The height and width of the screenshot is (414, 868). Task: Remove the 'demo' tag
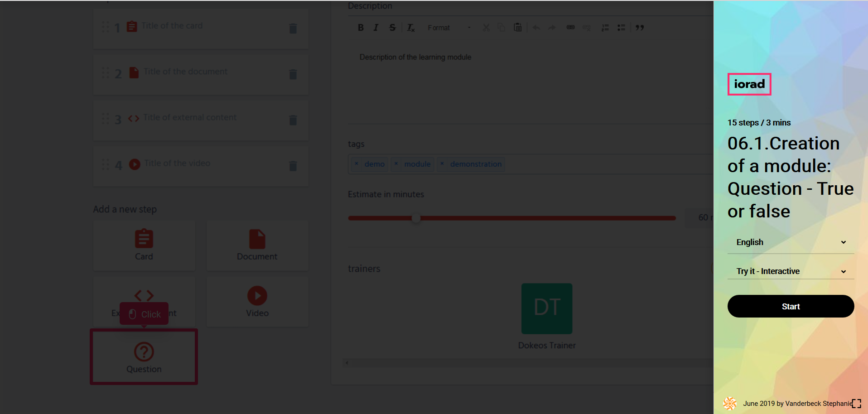coord(357,164)
